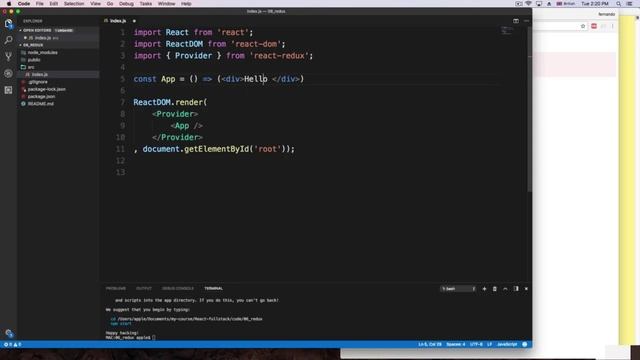Image resolution: width=640 pixels, height=360 pixels.
Task: Open the Apple menu
Action: tap(9, 4)
